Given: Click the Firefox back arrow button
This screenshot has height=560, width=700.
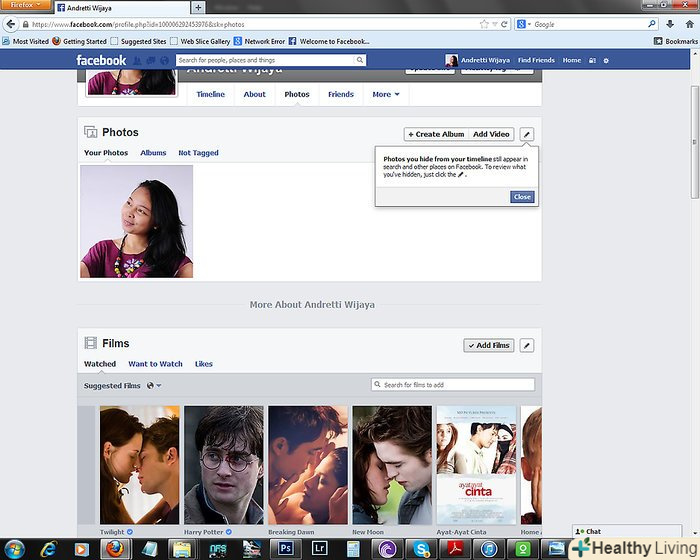Looking at the screenshot, I should point(11,24).
